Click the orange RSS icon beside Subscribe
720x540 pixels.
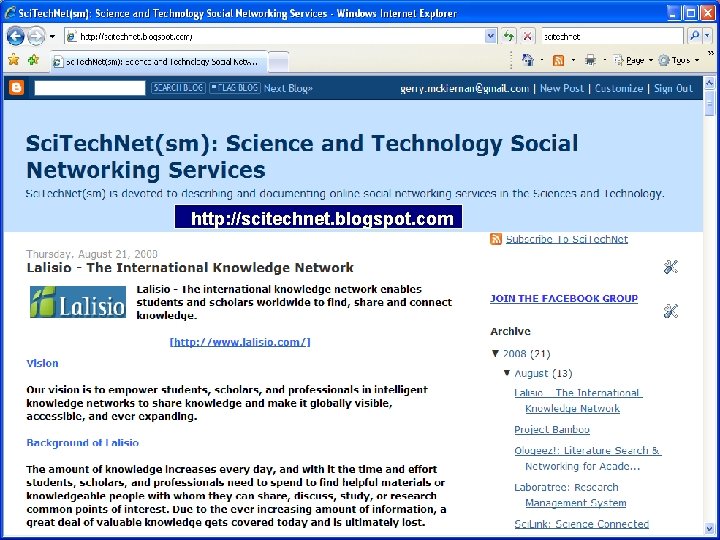[495, 239]
